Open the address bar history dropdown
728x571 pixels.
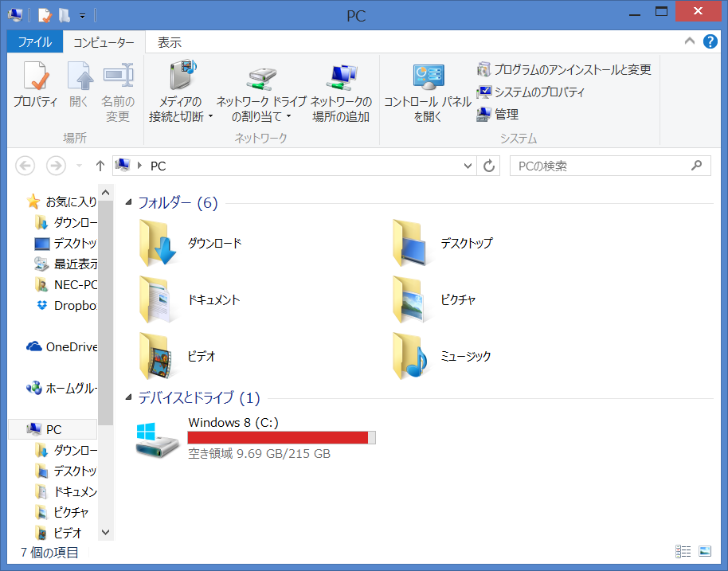(x=468, y=166)
